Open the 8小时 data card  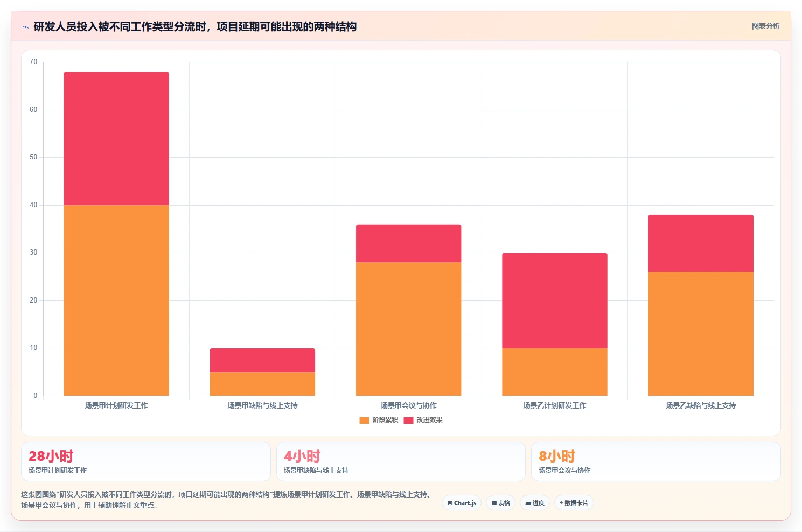coord(655,461)
